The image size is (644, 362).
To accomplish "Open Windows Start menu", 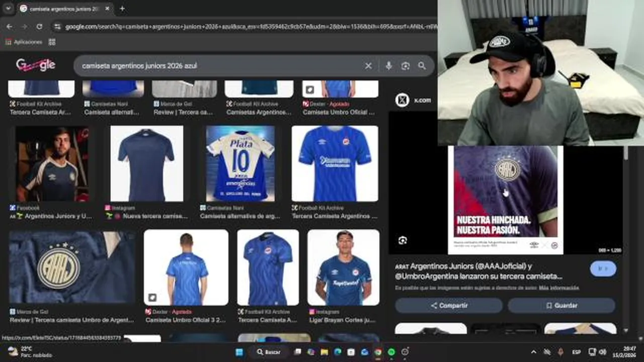I will tap(239, 352).
